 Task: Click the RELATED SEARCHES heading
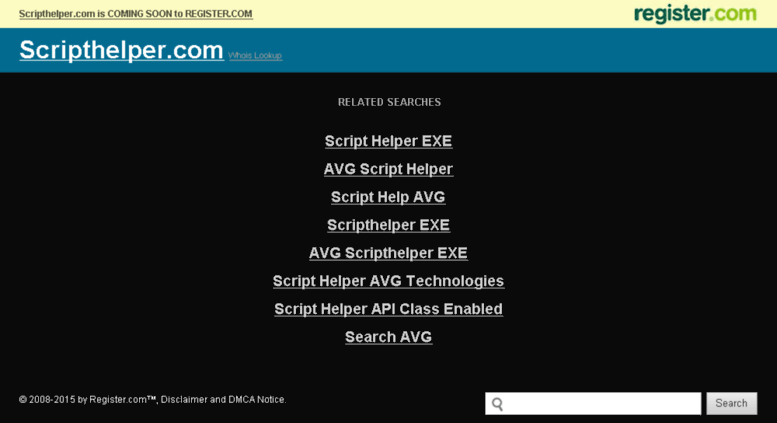[x=389, y=102]
